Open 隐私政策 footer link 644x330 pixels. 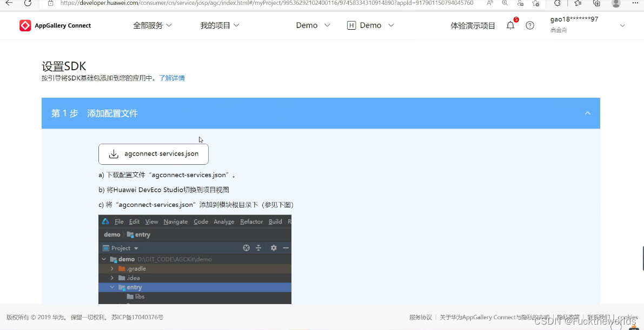568,317
